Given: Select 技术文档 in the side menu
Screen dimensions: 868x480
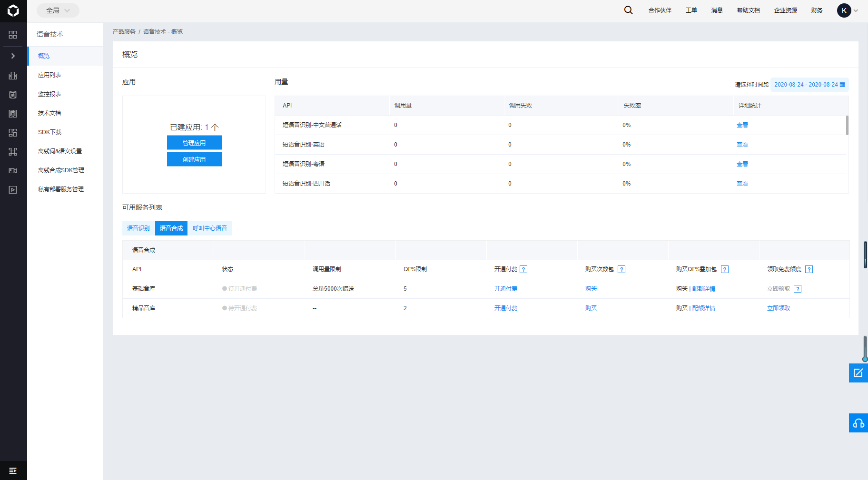Looking at the screenshot, I should click(66, 113).
